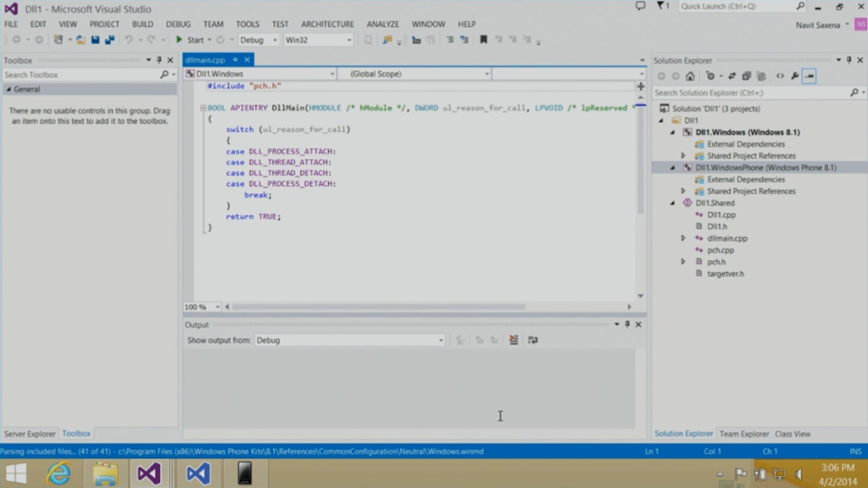Switch to the Class View tab
The image size is (868, 488).
tap(793, 434)
